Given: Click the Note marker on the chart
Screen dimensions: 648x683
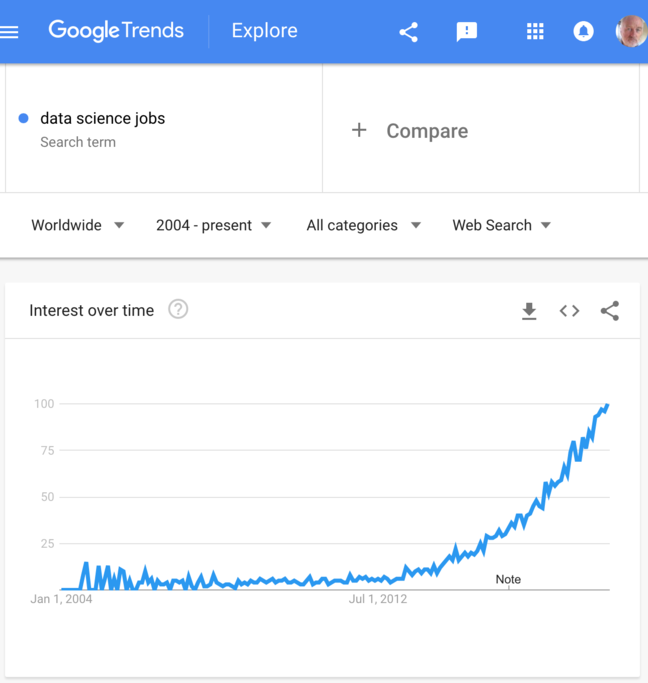Looking at the screenshot, I should [508, 579].
